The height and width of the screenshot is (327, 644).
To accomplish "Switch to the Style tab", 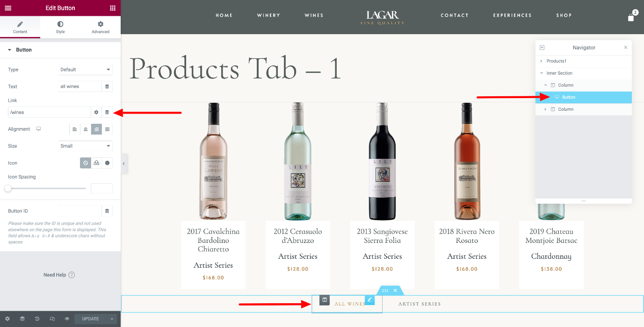I will (60, 27).
